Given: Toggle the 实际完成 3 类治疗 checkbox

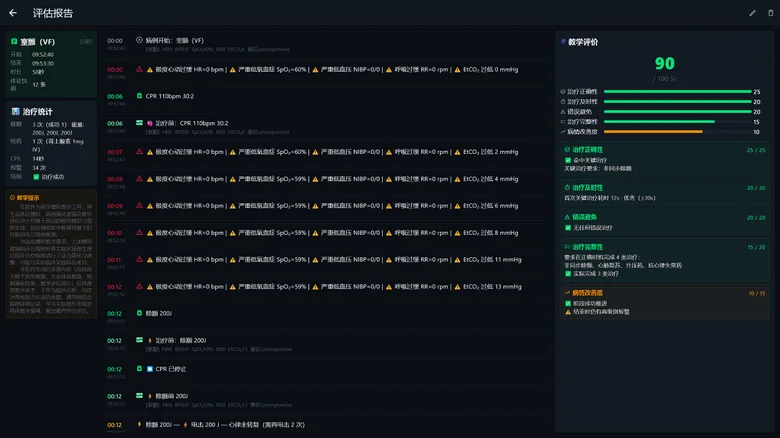Looking at the screenshot, I should point(568,274).
